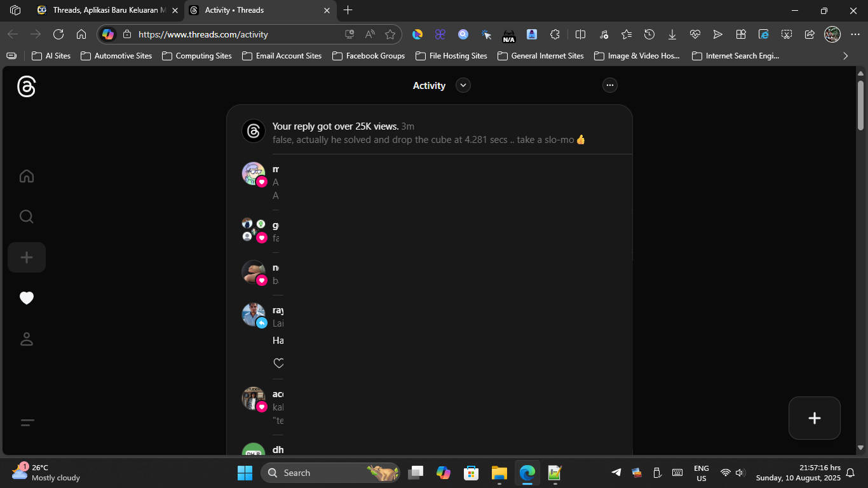
Task: Open the Copilot icon in the address bar
Action: pos(109,34)
